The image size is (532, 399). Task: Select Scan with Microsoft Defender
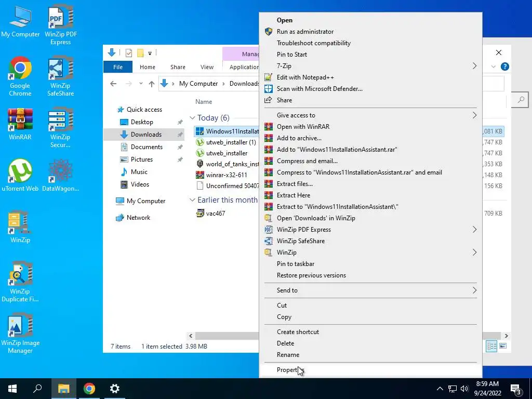coord(370,89)
